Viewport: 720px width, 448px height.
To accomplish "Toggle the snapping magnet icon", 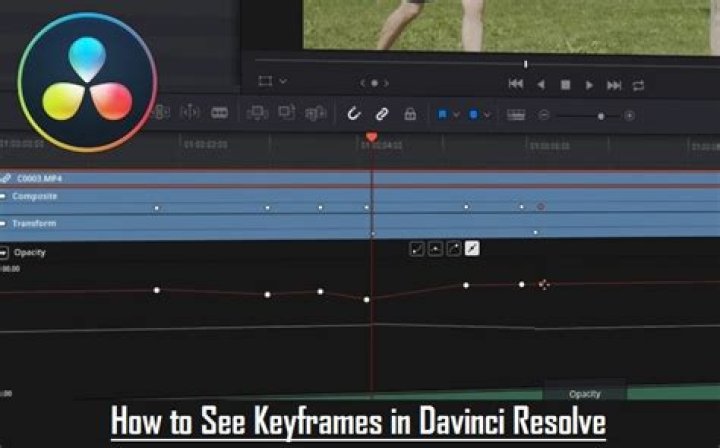I will (x=354, y=114).
